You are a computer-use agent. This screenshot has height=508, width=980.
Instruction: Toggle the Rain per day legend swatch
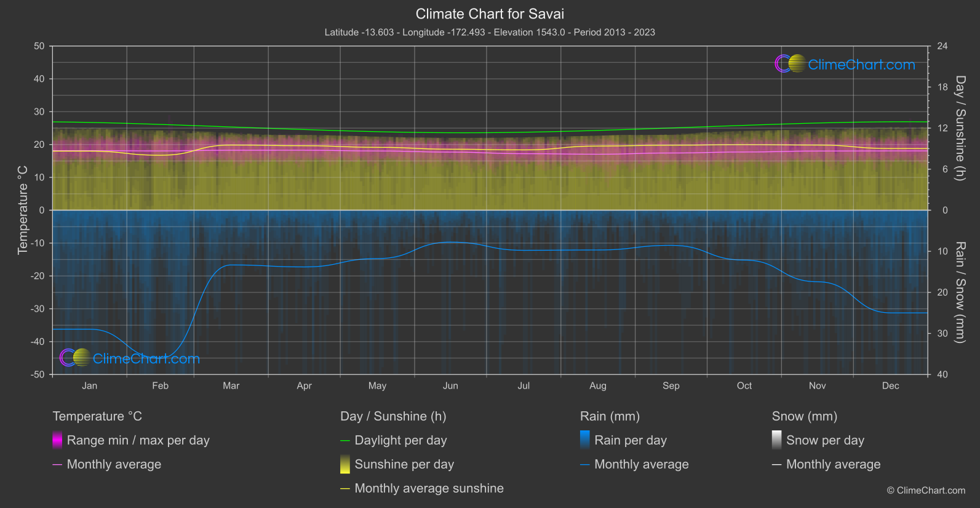(x=585, y=440)
